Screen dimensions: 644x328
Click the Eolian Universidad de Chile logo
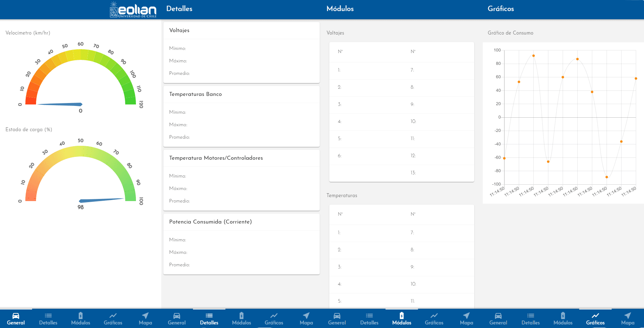tap(133, 10)
